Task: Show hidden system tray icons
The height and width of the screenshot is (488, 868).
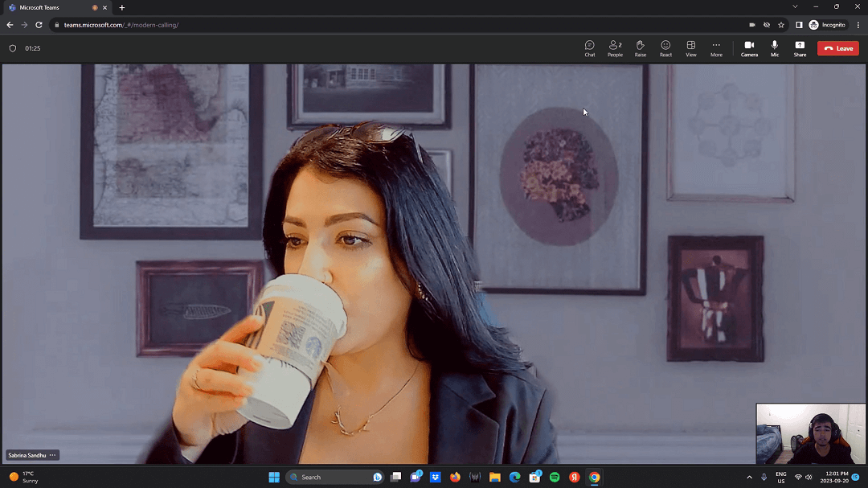Action: [749, 477]
